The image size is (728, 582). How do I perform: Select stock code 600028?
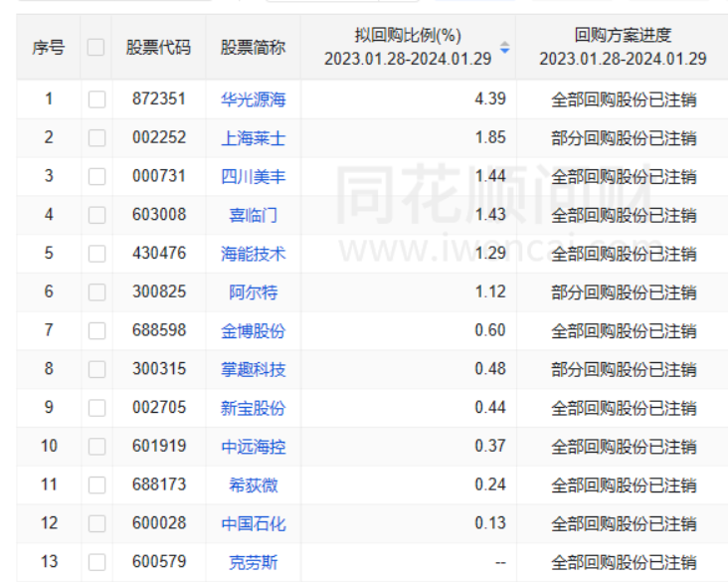159,523
